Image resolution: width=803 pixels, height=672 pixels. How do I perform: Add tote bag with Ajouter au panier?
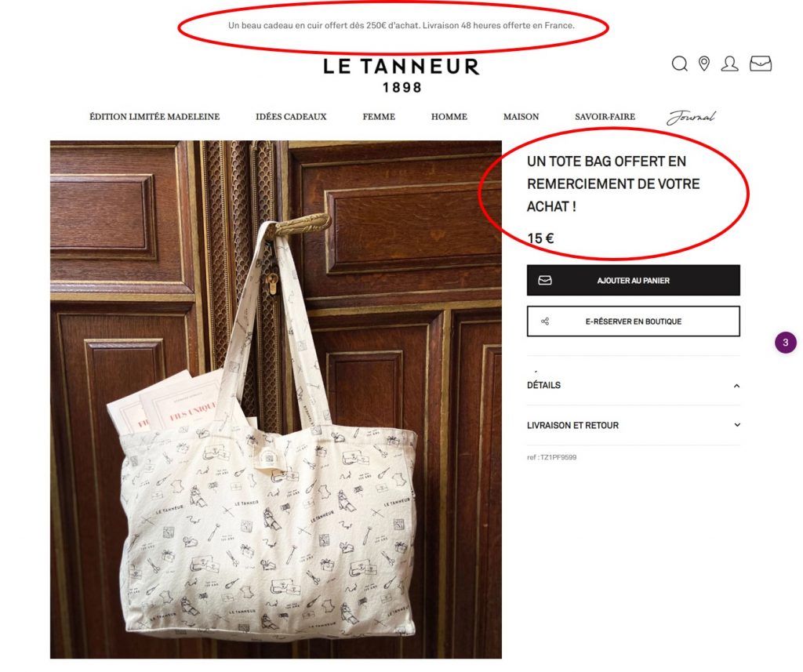(x=634, y=280)
